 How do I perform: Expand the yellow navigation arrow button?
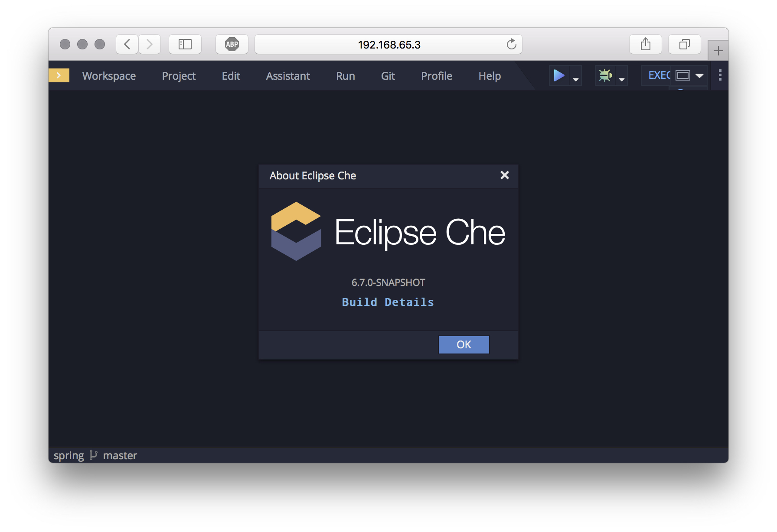click(x=59, y=75)
